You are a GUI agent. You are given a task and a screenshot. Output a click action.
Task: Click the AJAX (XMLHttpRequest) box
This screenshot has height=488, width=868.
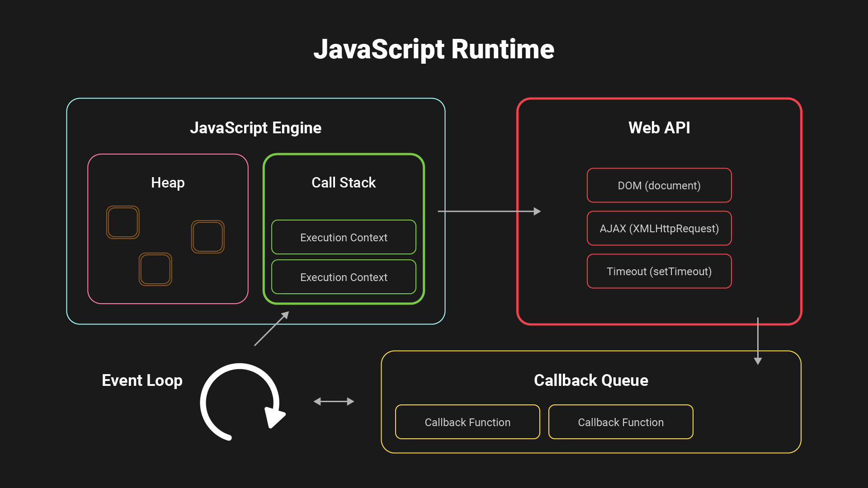click(x=659, y=228)
